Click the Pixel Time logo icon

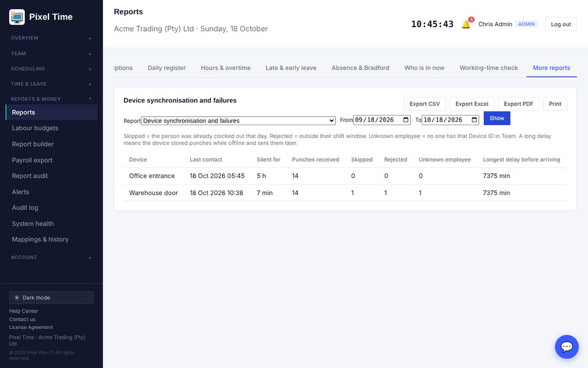(17, 17)
